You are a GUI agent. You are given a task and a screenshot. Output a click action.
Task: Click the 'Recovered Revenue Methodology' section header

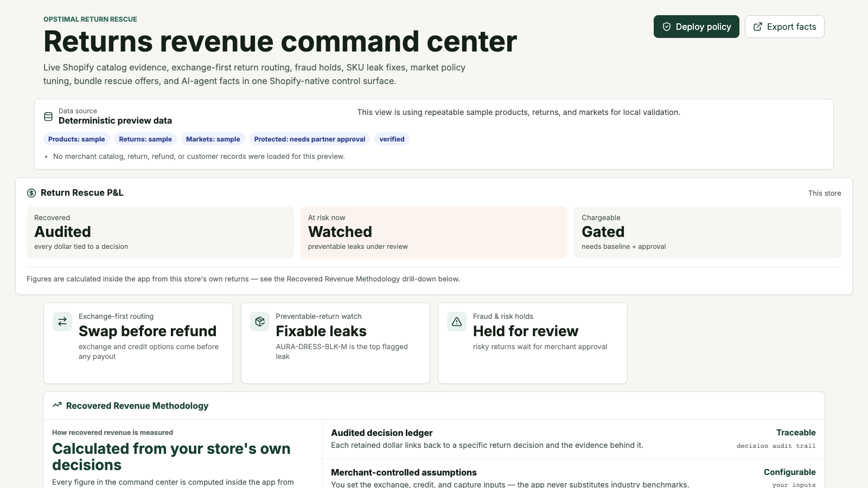pyautogui.click(x=137, y=406)
